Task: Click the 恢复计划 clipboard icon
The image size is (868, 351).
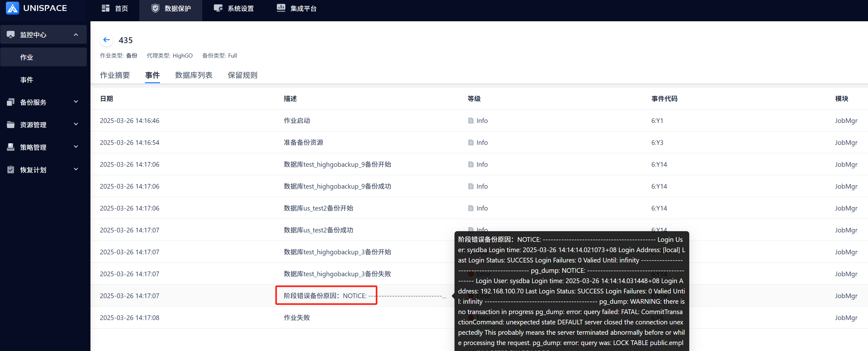Action: [x=11, y=170]
